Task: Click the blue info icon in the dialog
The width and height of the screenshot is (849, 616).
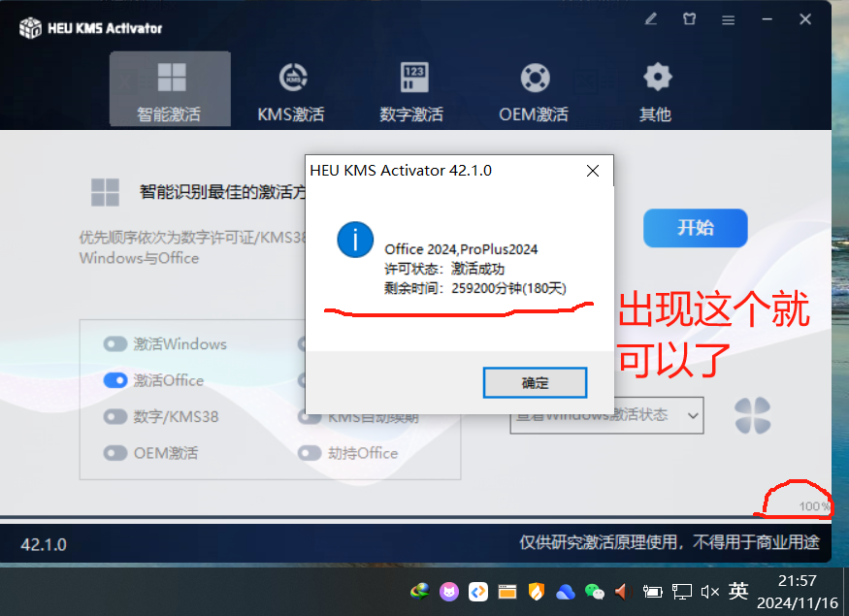Action: [x=355, y=240]
